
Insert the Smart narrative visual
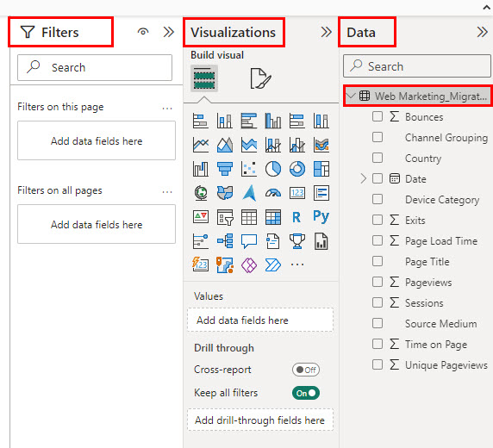coord(273,241)
